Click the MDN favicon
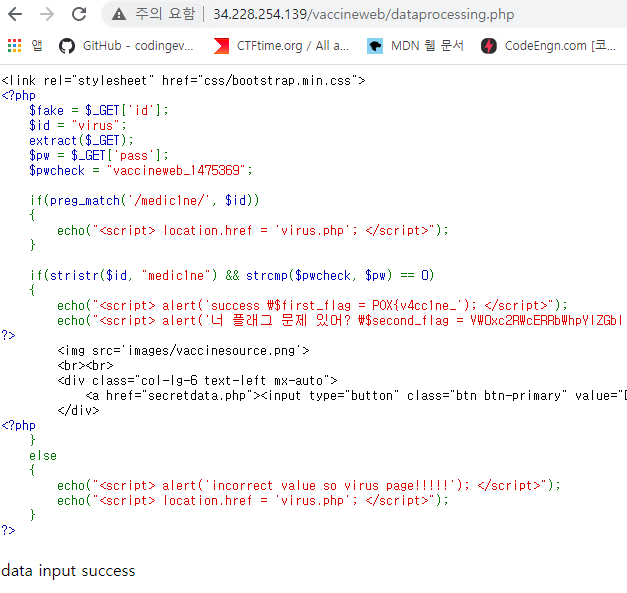The width and height of the screenshot is (627, 593). (x=375, y=46)
